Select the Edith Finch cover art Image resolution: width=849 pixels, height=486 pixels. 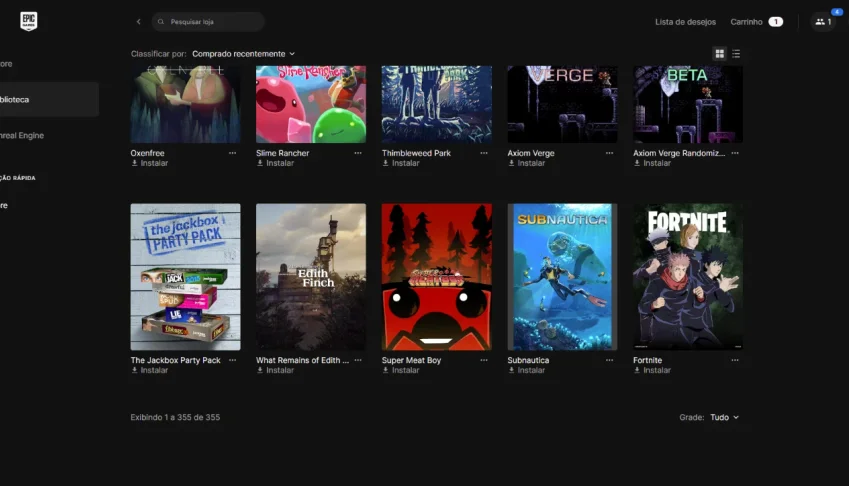coord(311,277)
